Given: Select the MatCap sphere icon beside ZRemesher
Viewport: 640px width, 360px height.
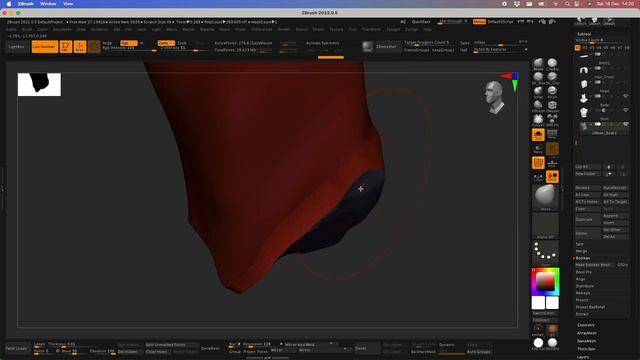Looking at the screenshot, I should [x=367, y=47].
